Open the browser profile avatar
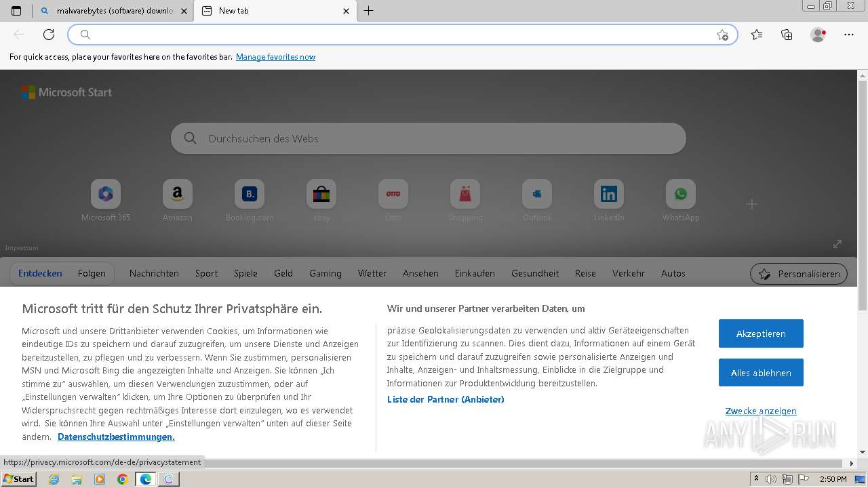Screen dimensions: 868x488 (818, 35)
